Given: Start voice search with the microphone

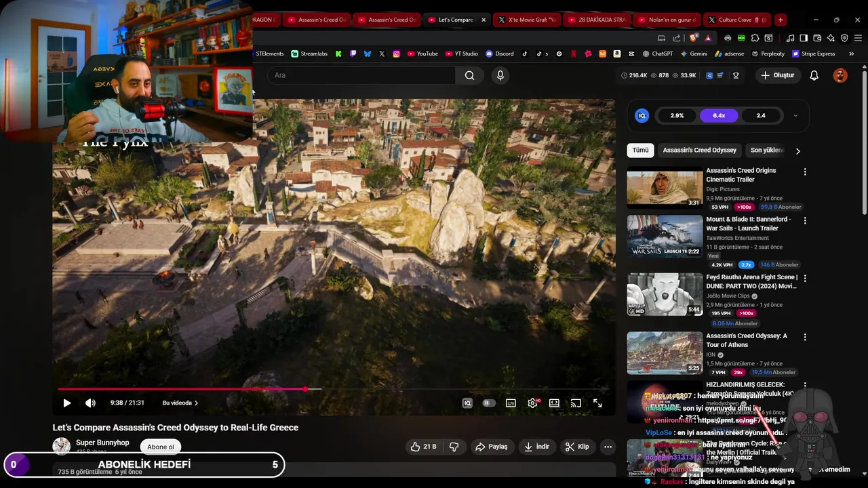Looking at the screenshot, I should pyautogui.click(x=500, y=75).
